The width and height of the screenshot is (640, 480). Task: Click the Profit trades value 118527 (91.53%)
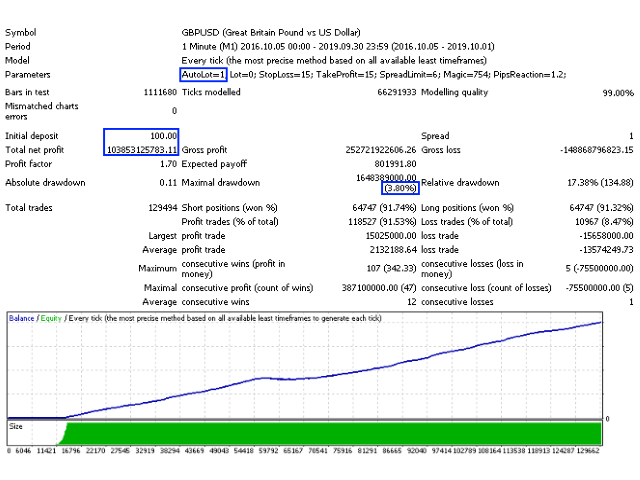pos(382,222)
